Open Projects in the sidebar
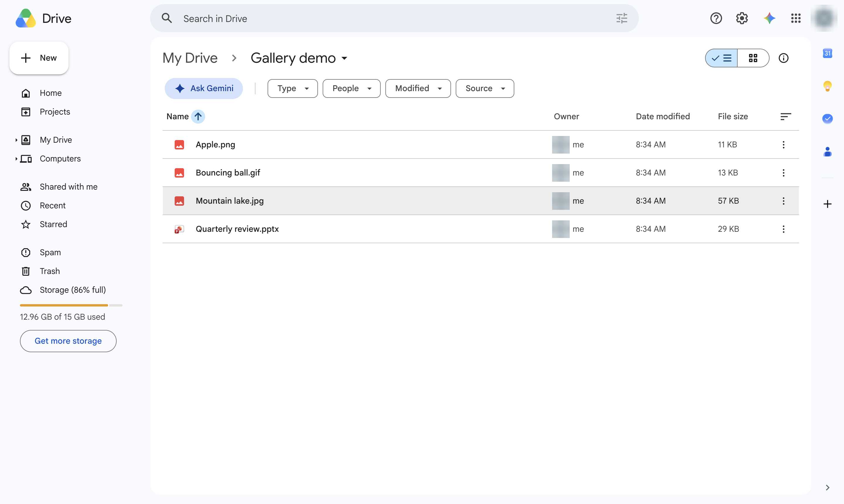This screenshot has height=504, width=844. point(54,112)
